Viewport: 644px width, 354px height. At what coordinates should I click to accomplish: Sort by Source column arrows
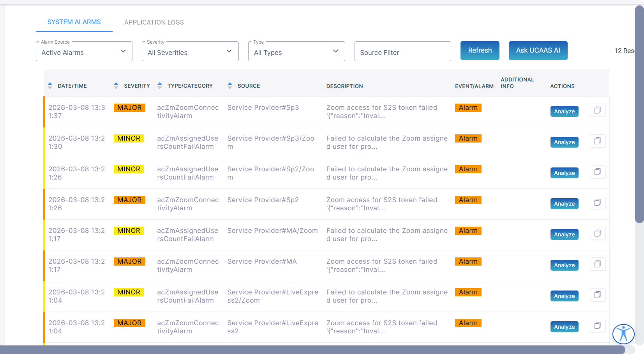[x=230, y=86]
